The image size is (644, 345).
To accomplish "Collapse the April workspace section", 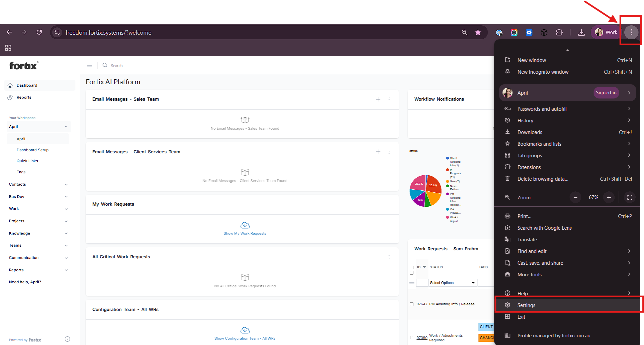I will tap(66, 127).
